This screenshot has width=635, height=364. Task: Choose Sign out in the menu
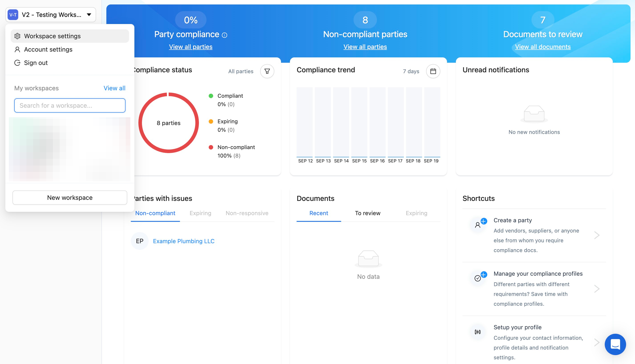tap(36, 63)
